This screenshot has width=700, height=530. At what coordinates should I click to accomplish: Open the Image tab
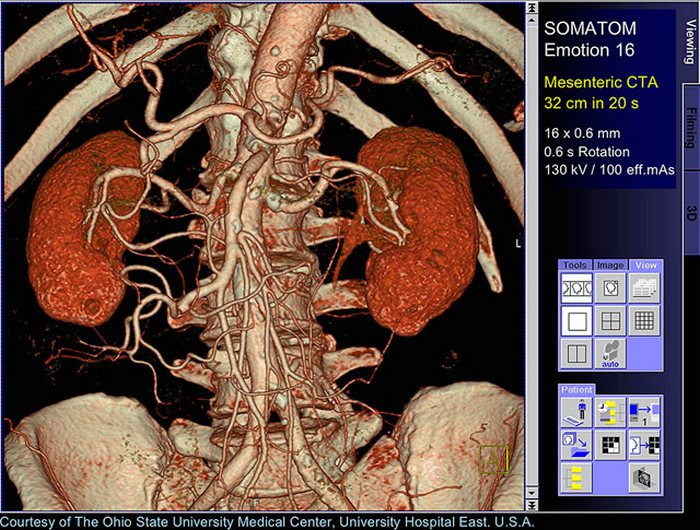(x=610, y=265)
